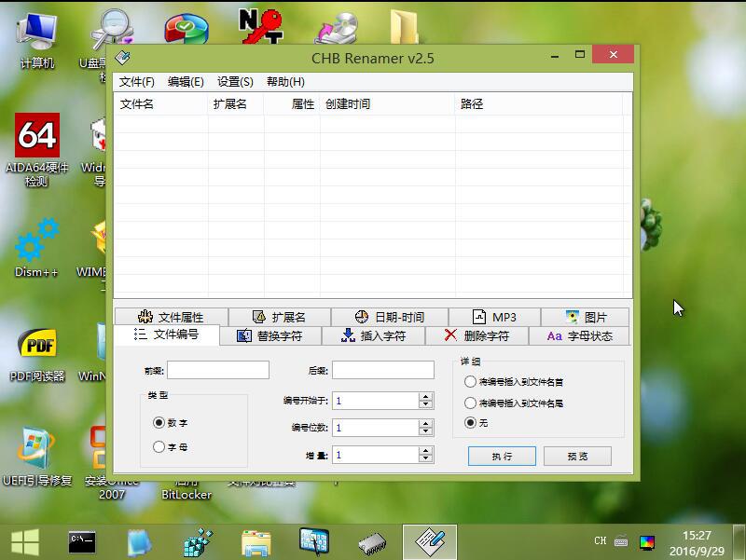Open the 文件属性 (File Attributes) tab
This screenshot has width=746, height=560.
171,317
